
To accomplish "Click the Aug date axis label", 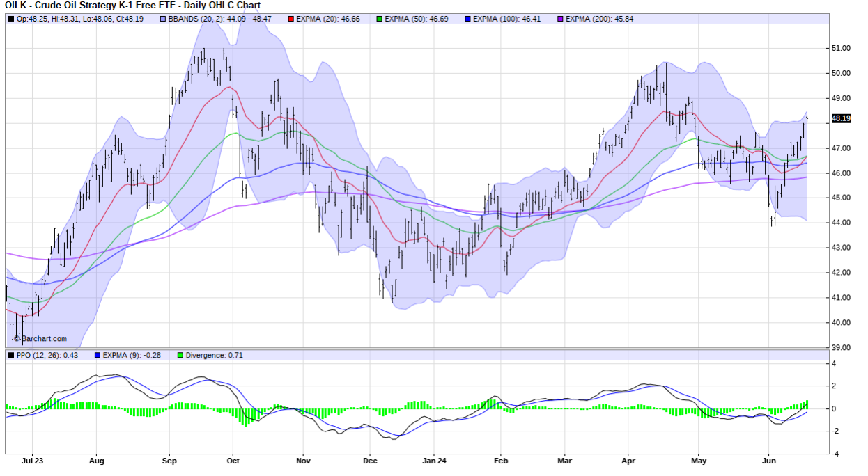I will coord(97,461).
